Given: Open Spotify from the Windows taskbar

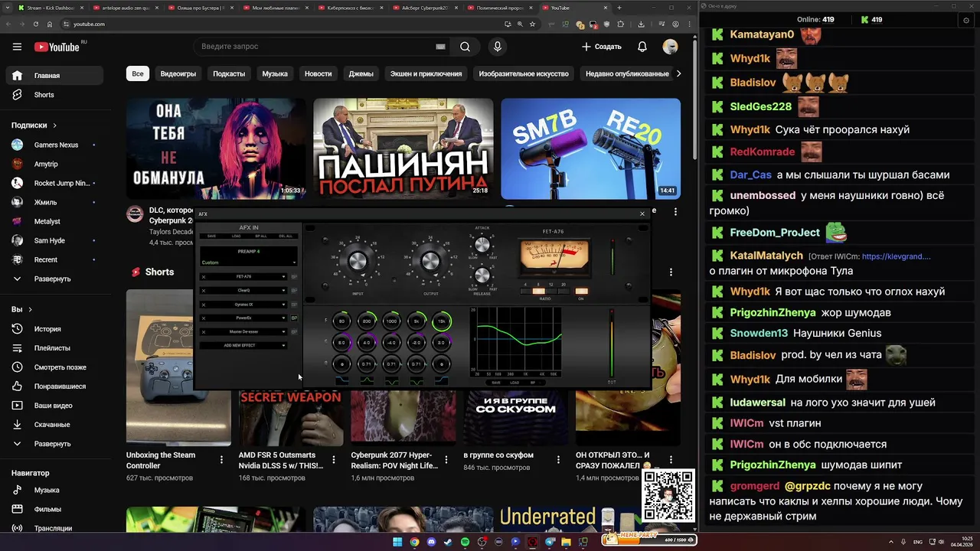Looking at the screenshot, I should tap(465, 542).
